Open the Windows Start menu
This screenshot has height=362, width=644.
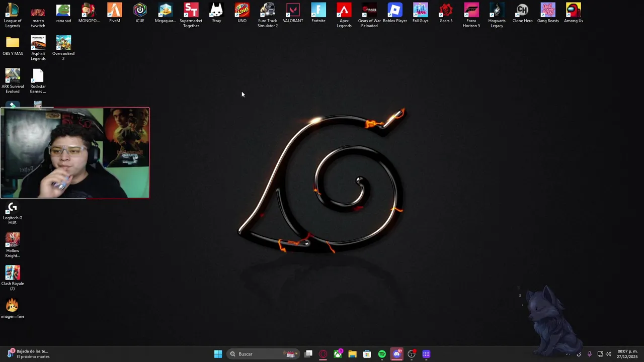(x=218, y=354)
